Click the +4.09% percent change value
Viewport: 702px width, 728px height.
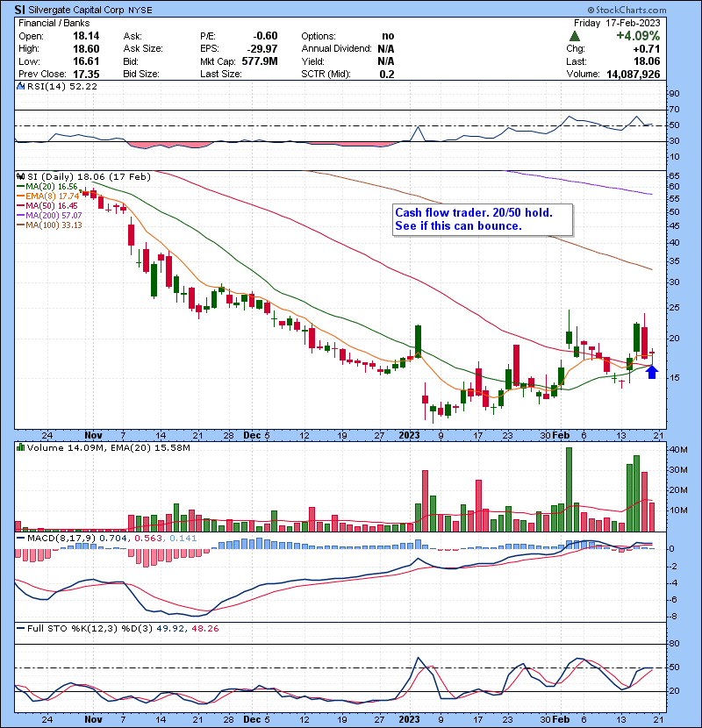pyautogui.click(x=638, y=36)
